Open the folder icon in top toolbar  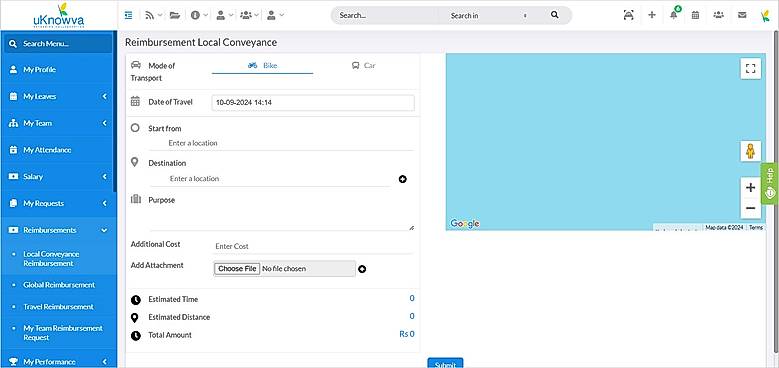(x=174, y=15)
